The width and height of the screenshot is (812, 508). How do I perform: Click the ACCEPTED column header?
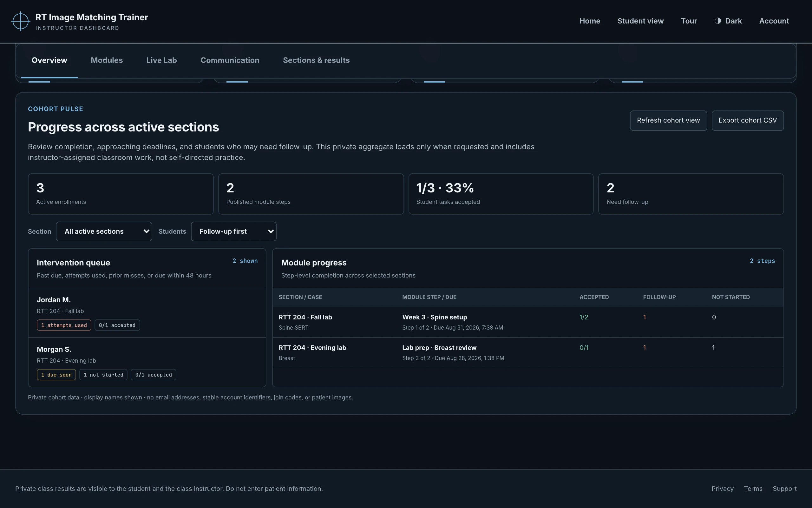click(594, 297)
